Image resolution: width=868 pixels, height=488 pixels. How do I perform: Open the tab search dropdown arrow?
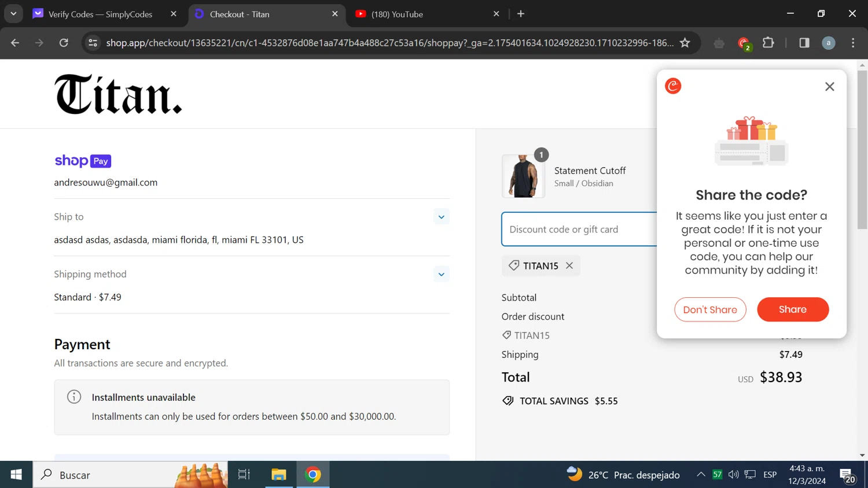coord(13,14)
